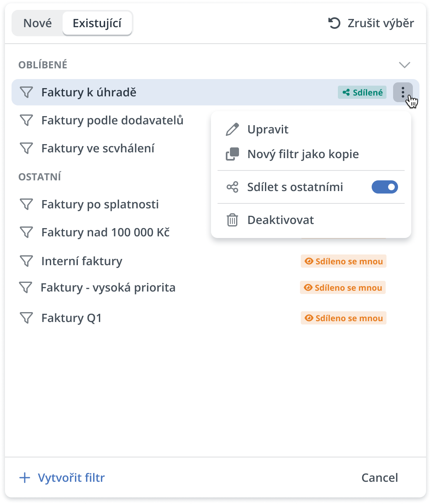Click the Sdíleno se mnou badge on Faktury Q1

point(344,318)
